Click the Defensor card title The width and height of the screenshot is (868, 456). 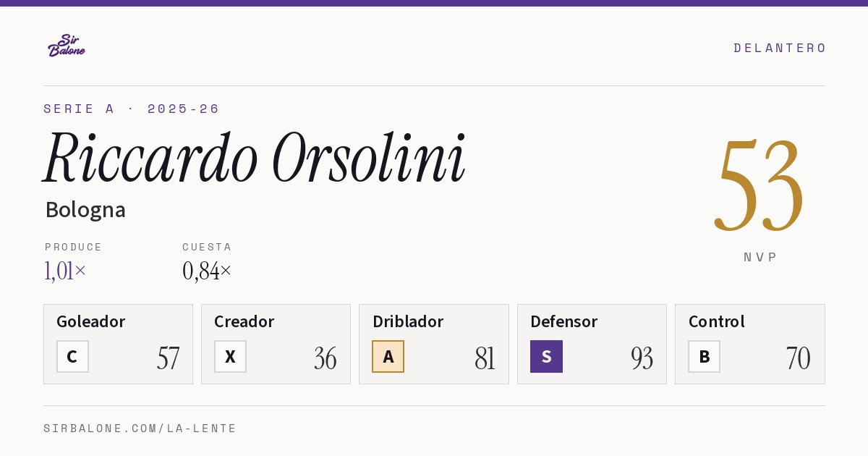563,321
